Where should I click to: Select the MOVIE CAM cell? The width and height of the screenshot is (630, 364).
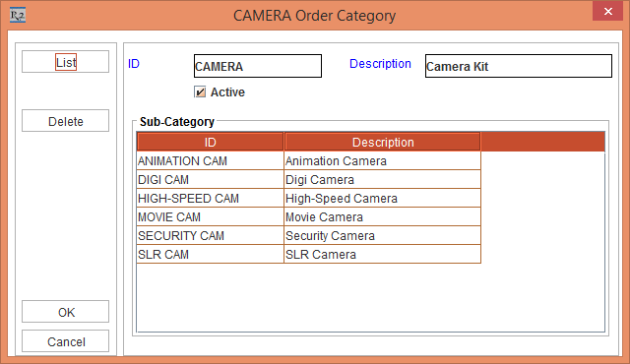point(210,217)
